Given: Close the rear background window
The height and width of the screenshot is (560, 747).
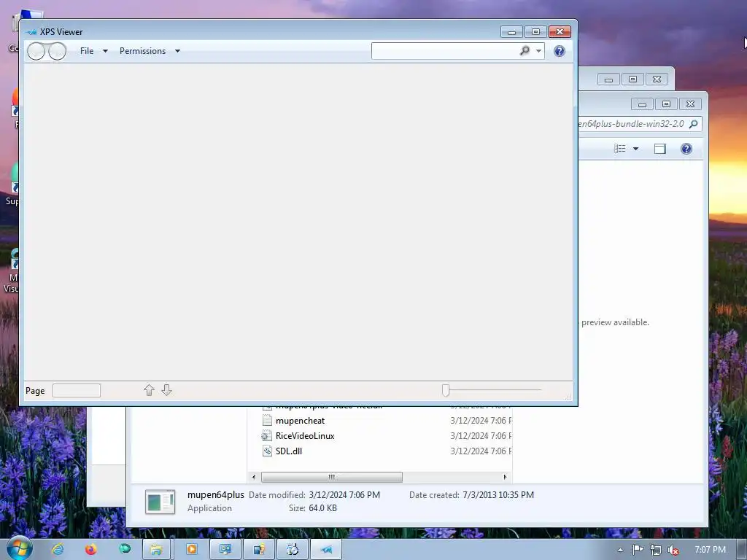Looking at the screenshot, I should pos(657,79).
